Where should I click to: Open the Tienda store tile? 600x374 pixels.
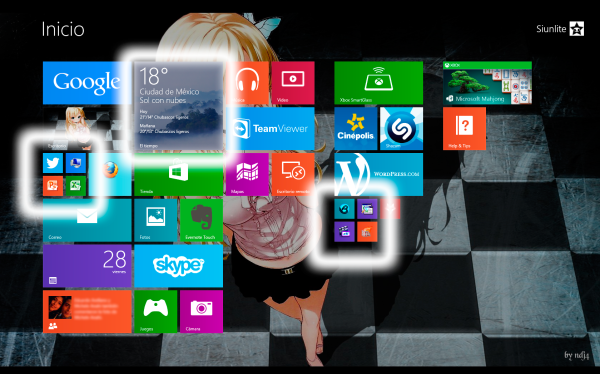tap(178, 175)
